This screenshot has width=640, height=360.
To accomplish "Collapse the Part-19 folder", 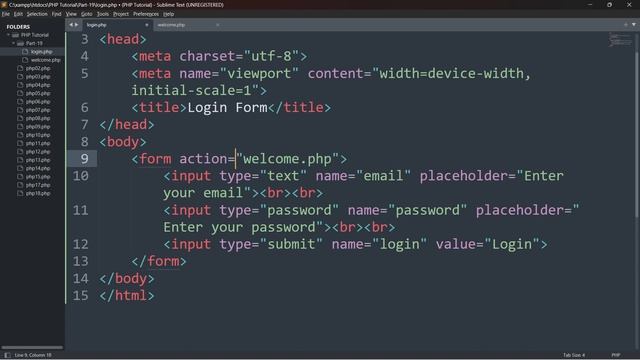I will 13,43.
